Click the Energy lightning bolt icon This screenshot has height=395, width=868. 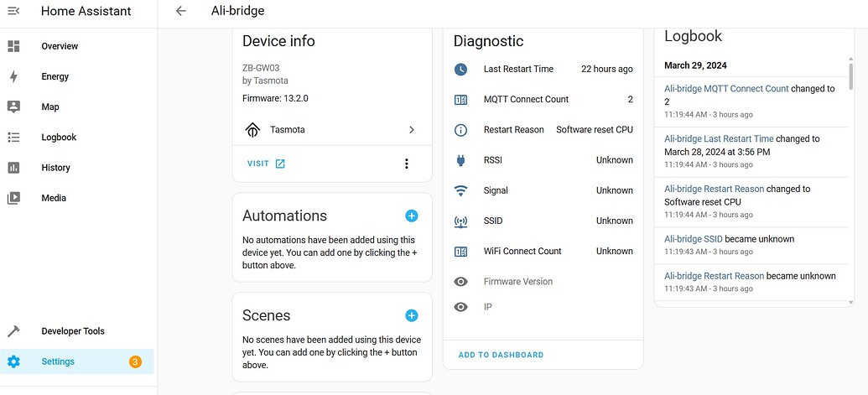point(13,76)
